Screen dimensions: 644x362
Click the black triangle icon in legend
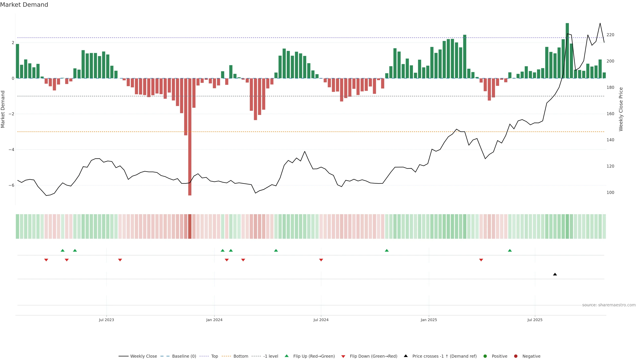[406, 356]
